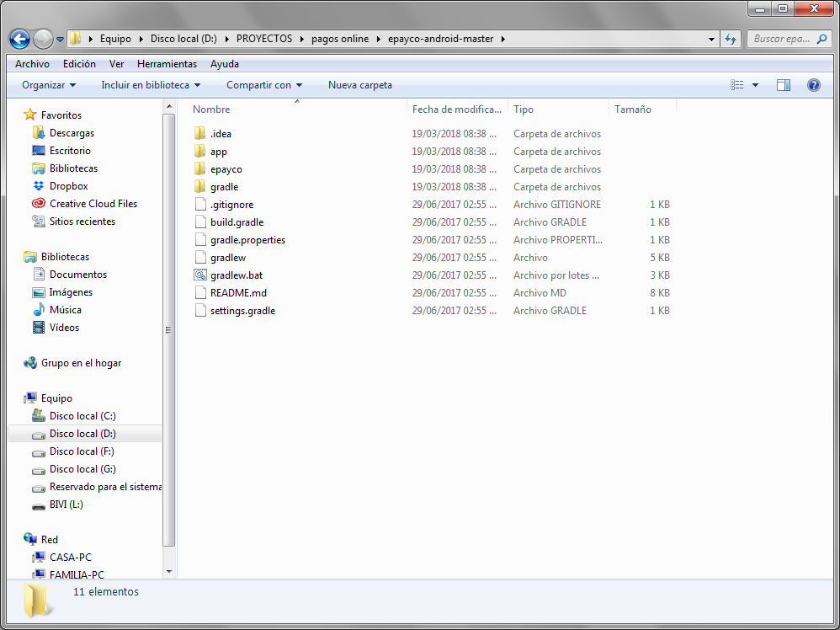Open the Ayuda menu
This screenshot has height=630, width=840.
[x=225, y=64]
